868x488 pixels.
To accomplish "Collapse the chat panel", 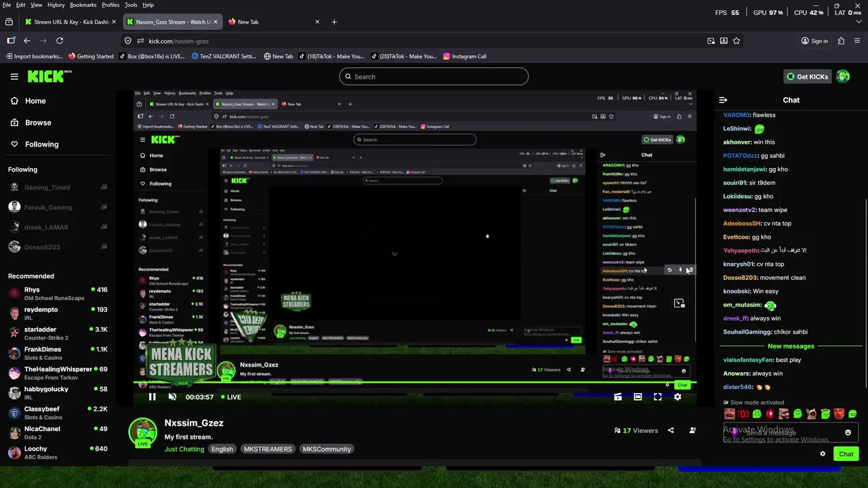I will [x=723, y=100].
